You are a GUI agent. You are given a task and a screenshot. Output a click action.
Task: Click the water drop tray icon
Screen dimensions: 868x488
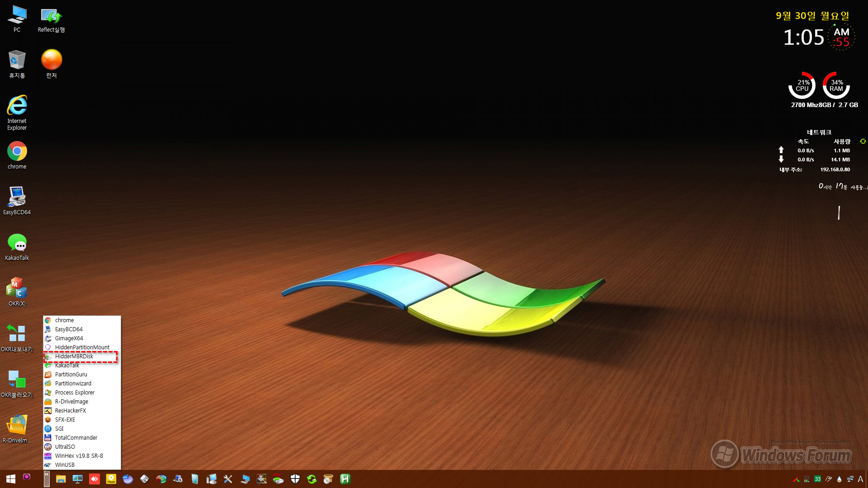tap(839, 479)
